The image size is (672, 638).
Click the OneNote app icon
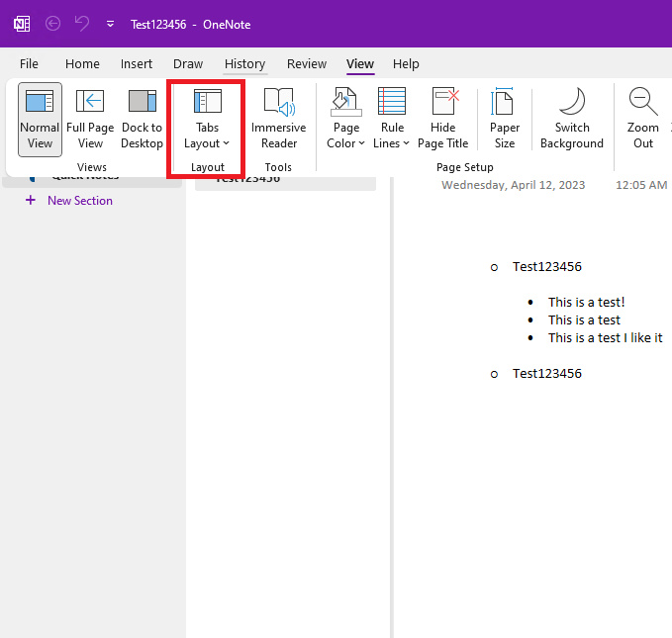click(x=22, y=24)
